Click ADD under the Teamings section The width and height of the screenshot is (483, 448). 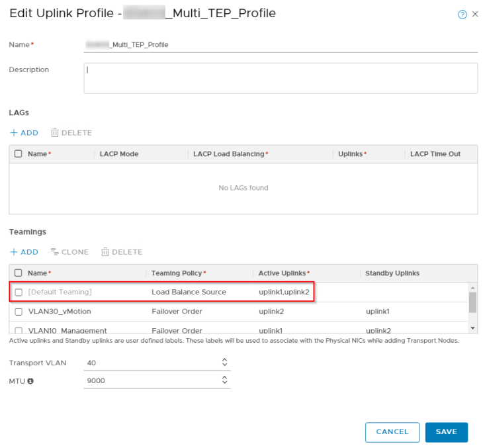[x=24, y=252]
